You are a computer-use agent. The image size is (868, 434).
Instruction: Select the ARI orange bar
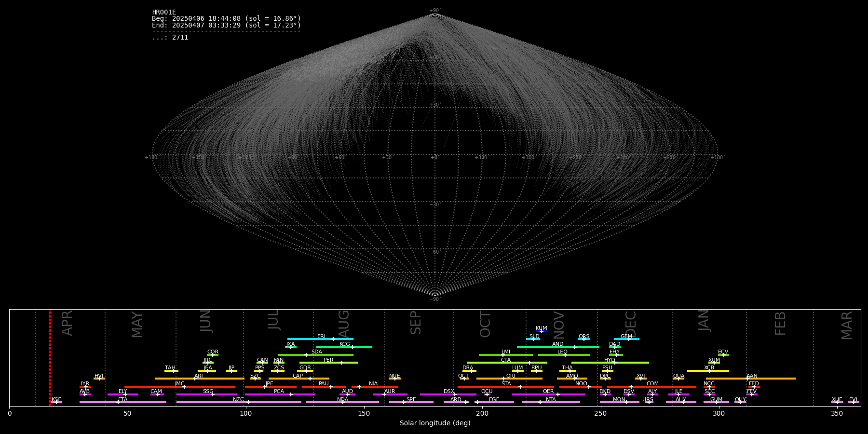pyautogui.click(x=200, y=379)
